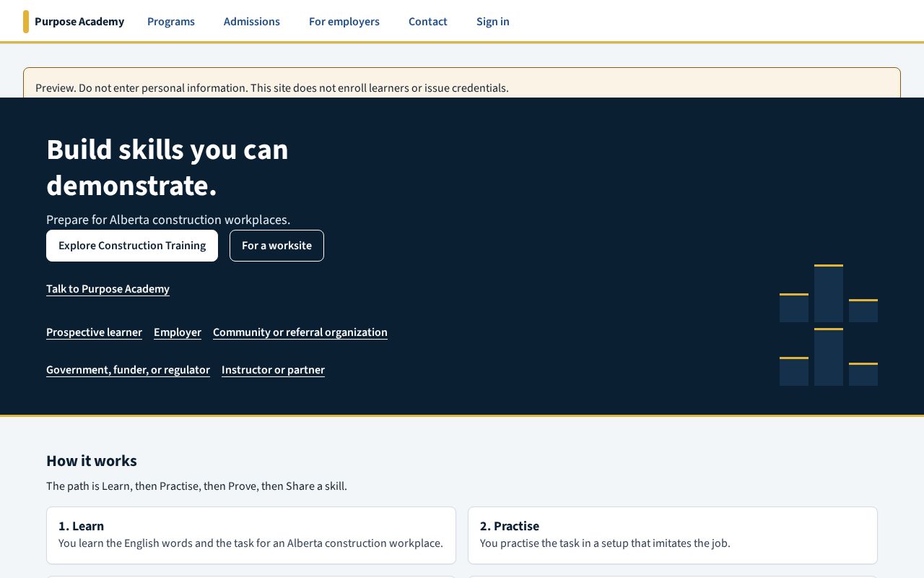Select the 2. Practise card
Image resolution: width=924 pixels, height=578 pixels.
pyautogui.click(x=673, y=535)
